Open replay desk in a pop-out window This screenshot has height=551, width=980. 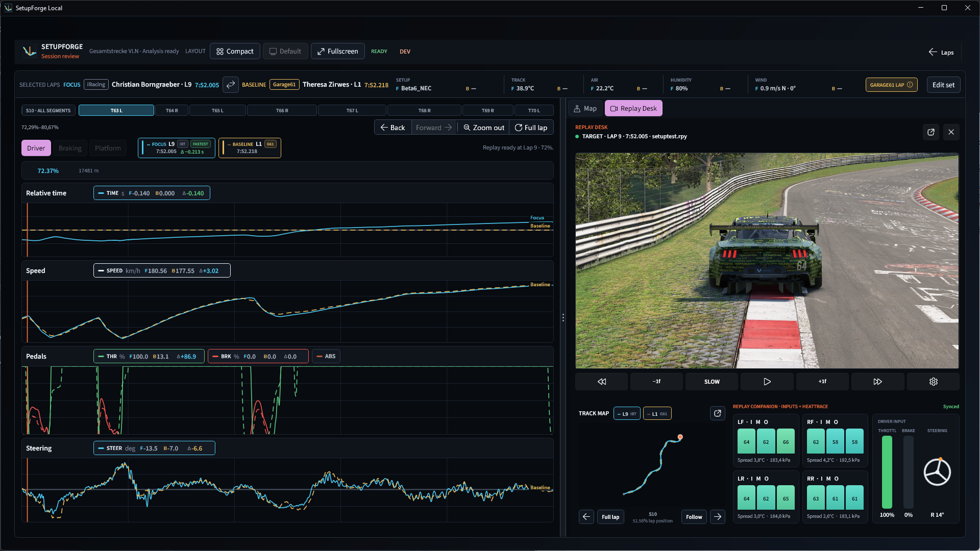tap(931, 132)
